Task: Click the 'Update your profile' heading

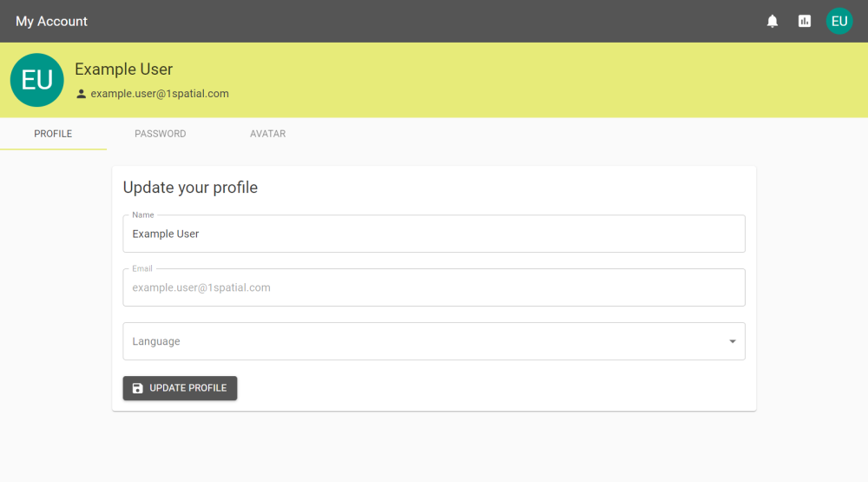Action: coord(190,188)
